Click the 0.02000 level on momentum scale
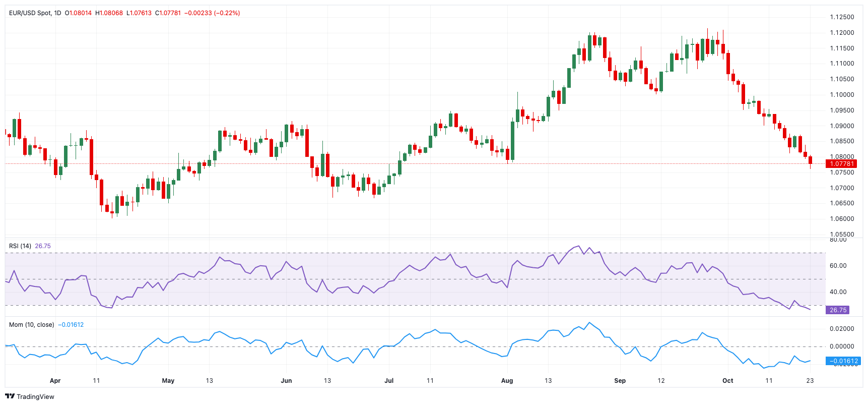Image resolution: width=868 pixels, height=405 pixels. tap(842, 329)
